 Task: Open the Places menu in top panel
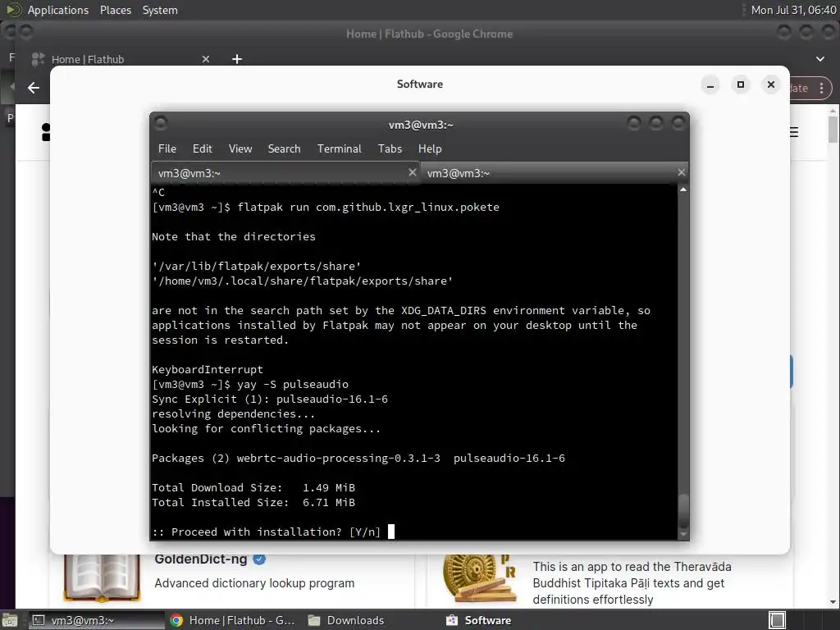[x=115, y=10]
